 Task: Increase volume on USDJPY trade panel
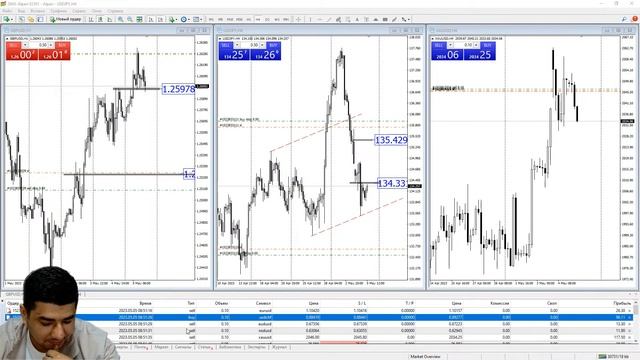point(262,45)
